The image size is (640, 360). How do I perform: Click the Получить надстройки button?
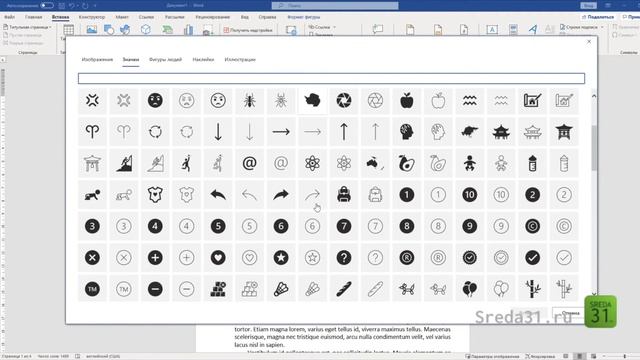[x=248, y=30]
